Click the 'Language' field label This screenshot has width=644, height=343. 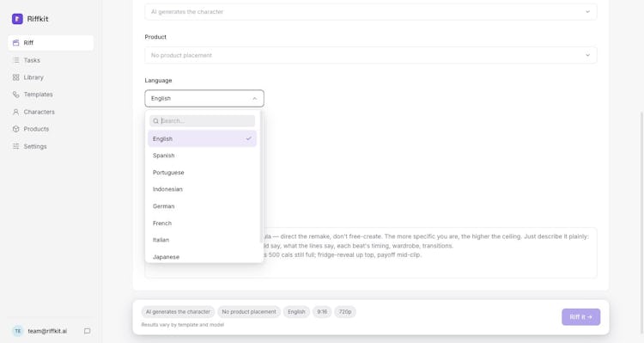click(158, 80)
